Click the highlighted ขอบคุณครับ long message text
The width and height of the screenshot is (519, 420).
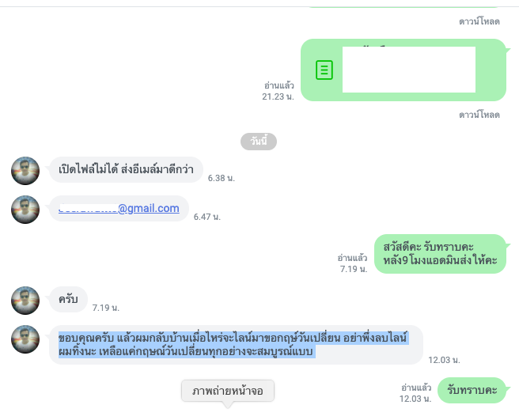[233, 345]
